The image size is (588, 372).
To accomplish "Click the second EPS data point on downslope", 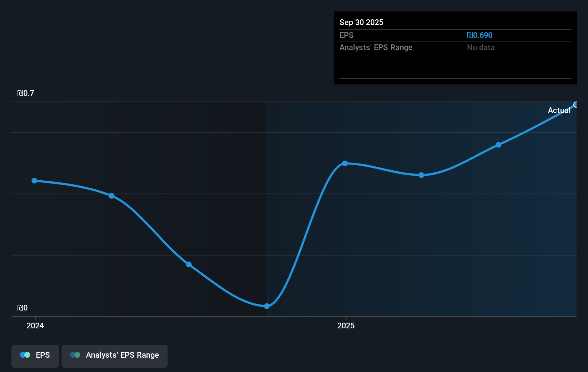I will tap(112, 196).
